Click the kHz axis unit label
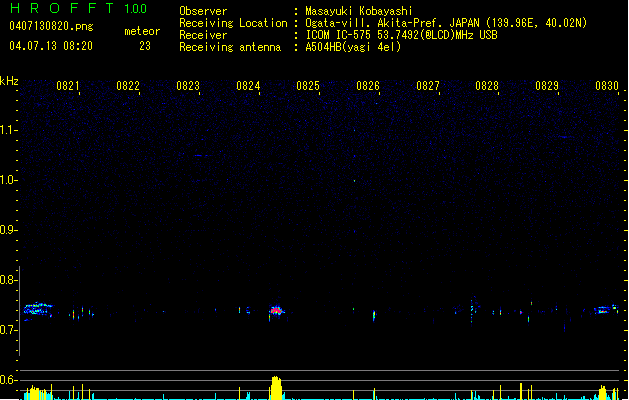This screenshot has height=400, width=629. point(9,81)
